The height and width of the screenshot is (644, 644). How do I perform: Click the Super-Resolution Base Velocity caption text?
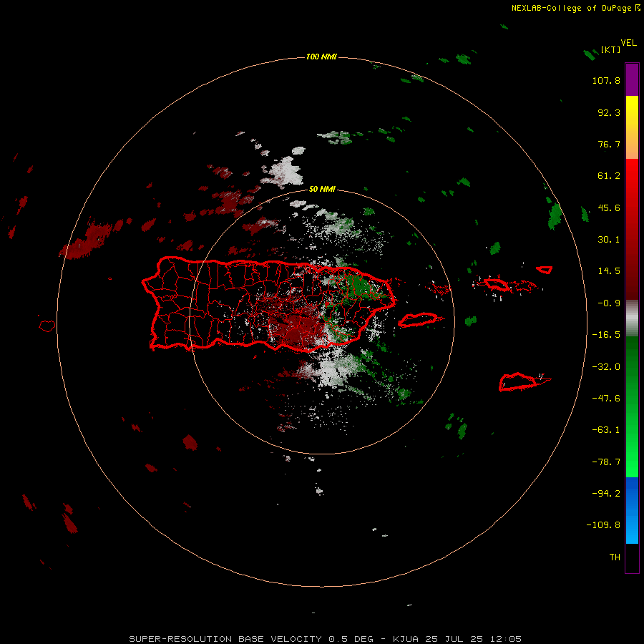point(326,639)
